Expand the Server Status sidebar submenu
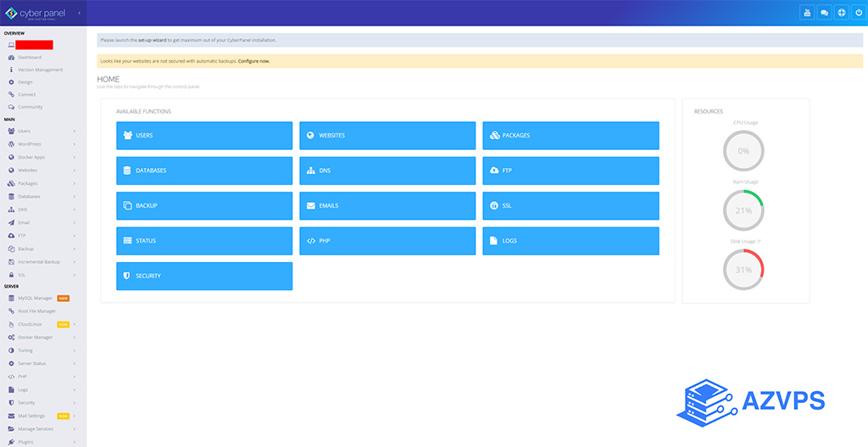 pos(75,363)
